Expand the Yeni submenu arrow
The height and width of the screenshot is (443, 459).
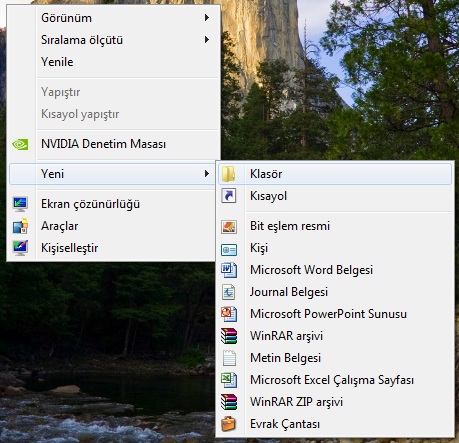(x=207, y=174)
